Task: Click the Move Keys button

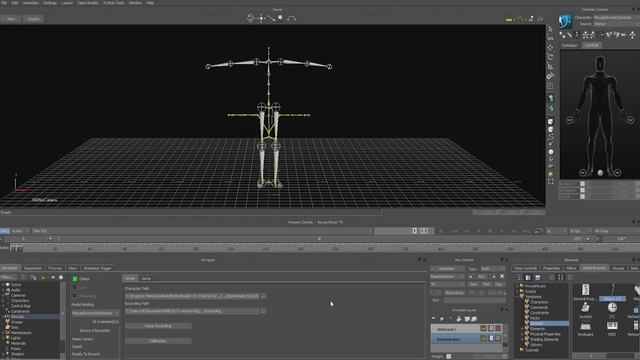Action: [x=454, y=293]
